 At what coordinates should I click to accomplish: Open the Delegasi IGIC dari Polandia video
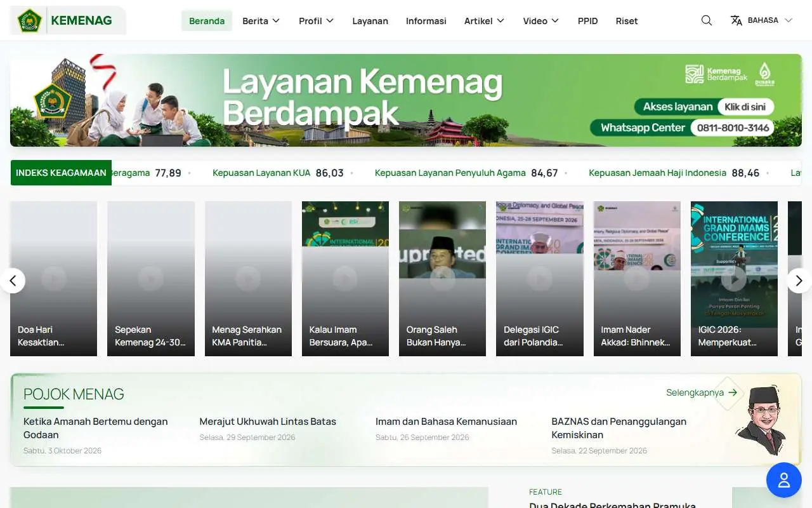coord(540,279)
